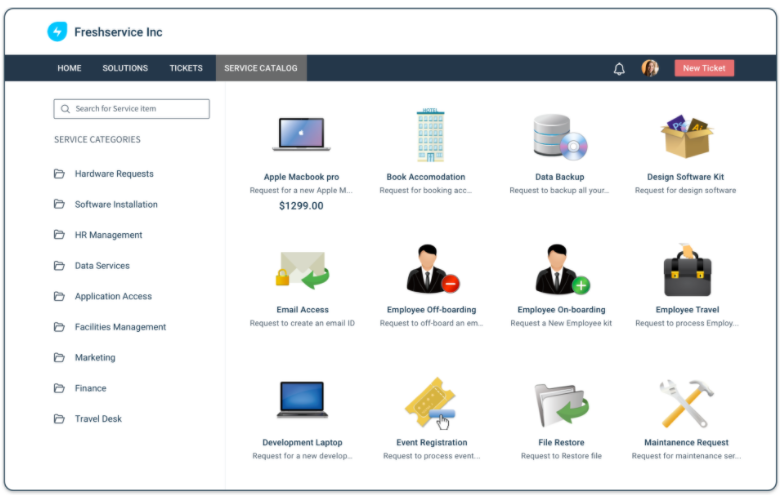Select the File Restore folder icon
782x495 pixels.
(x=560, y=404)
